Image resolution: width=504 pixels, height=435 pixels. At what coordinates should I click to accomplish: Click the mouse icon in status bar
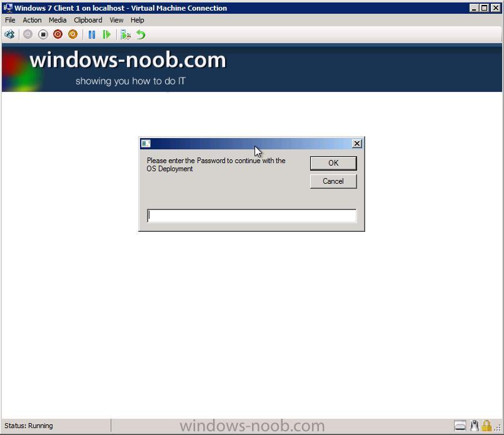[x=475, y=426]
